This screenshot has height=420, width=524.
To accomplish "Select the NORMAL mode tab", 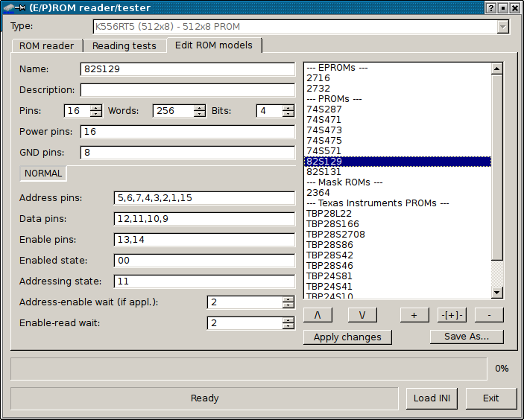I will (43, 174).
